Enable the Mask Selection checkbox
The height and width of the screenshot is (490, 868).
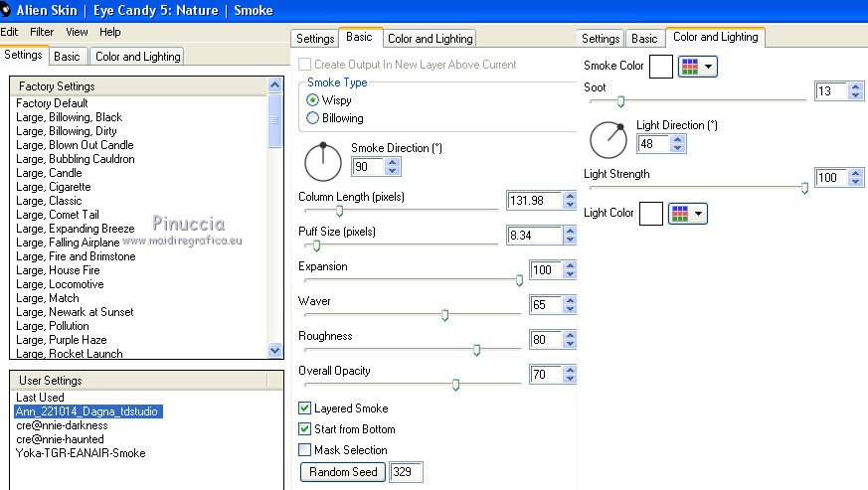[x=305, y=450]
